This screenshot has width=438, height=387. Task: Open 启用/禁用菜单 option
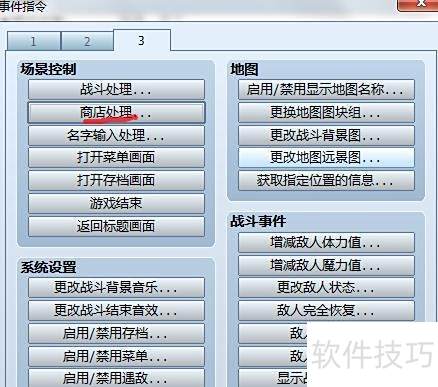116,356
